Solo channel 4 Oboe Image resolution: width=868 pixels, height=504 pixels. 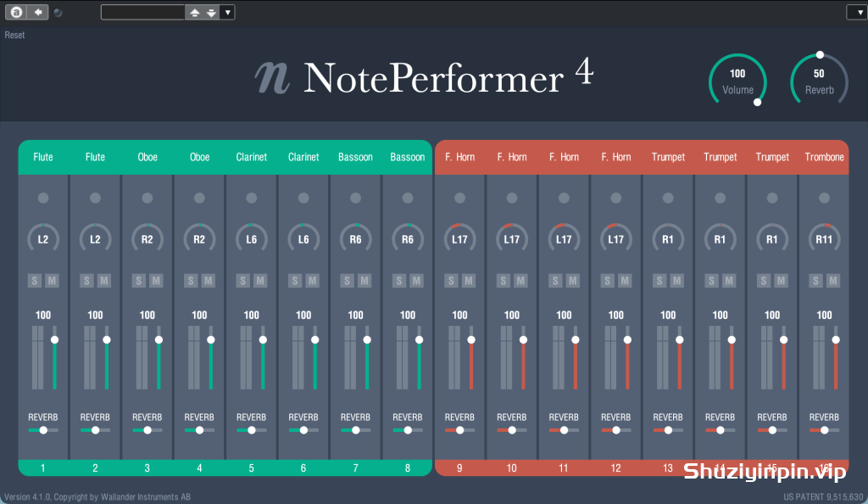click(x=191, y=281)
